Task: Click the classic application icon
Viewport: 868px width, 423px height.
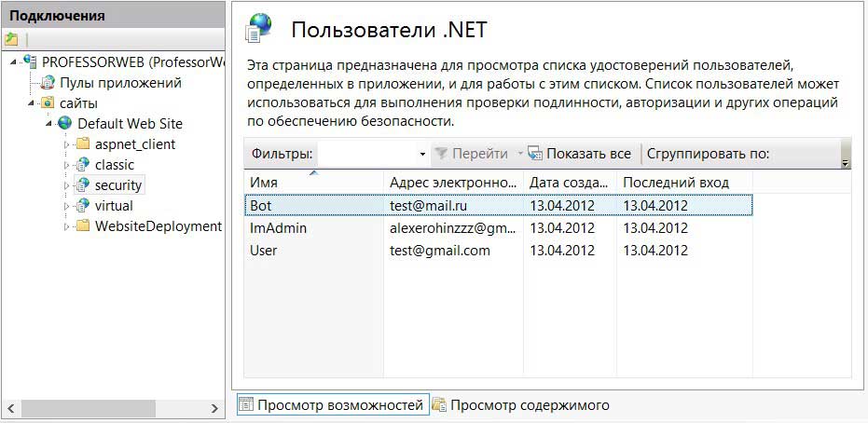Action: coord(82,164)
